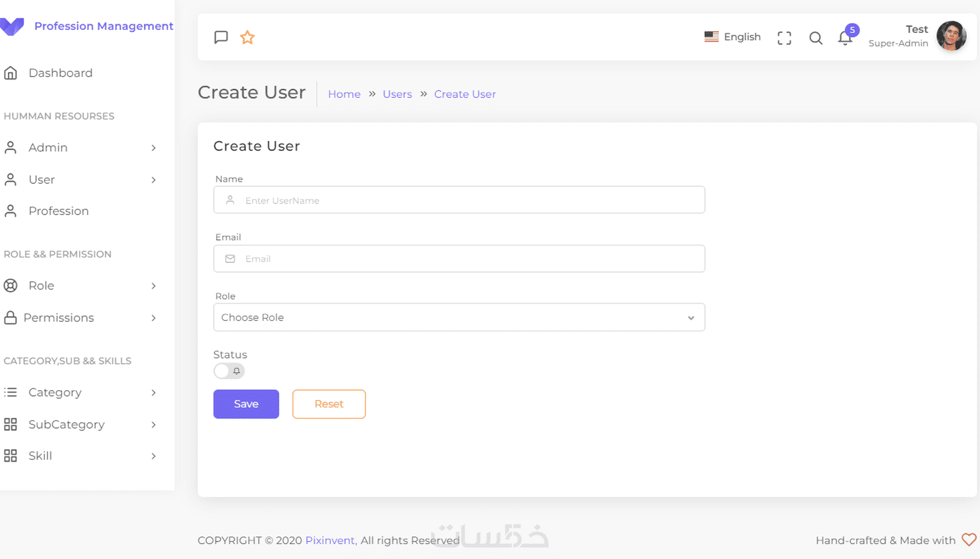Expand the Permissions sidebar section

click(x=81, y=318)
